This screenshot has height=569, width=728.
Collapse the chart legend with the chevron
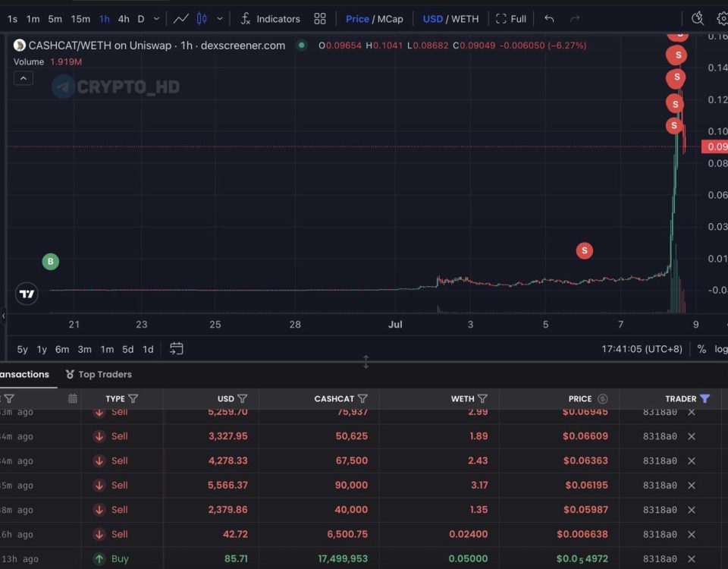point(24,78)
